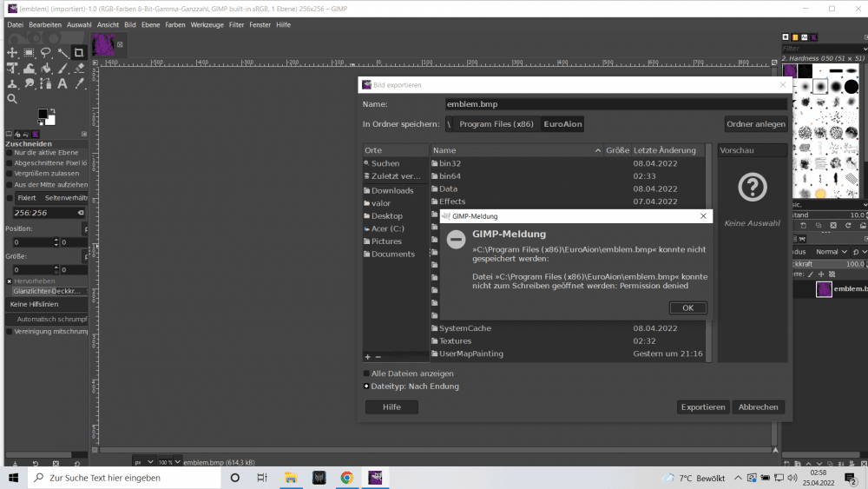
Task: Click OK in the GIMP-Meldung dialog
Action: click(x=687, y=307)
